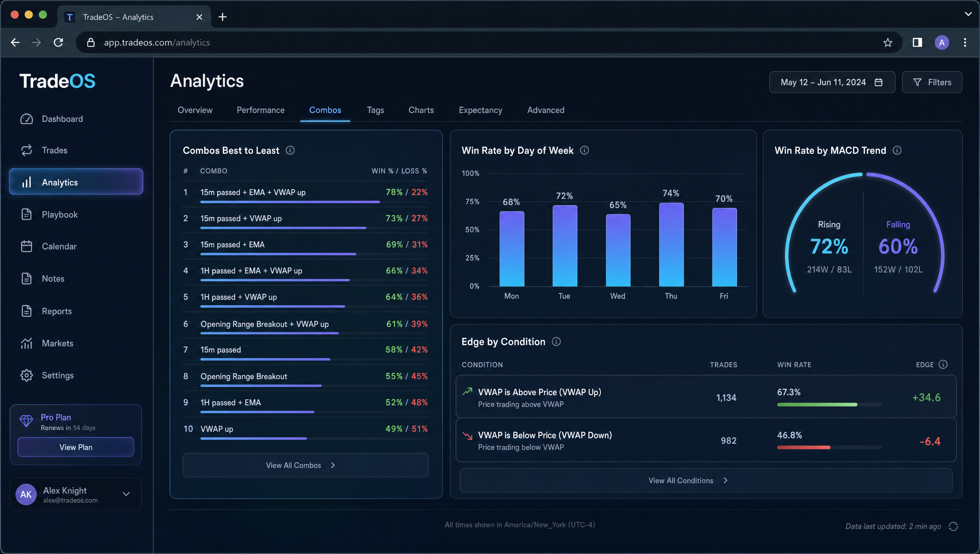Open the Expectancy tab
Viewport: 980px width, 554px height.
point(480,110)
